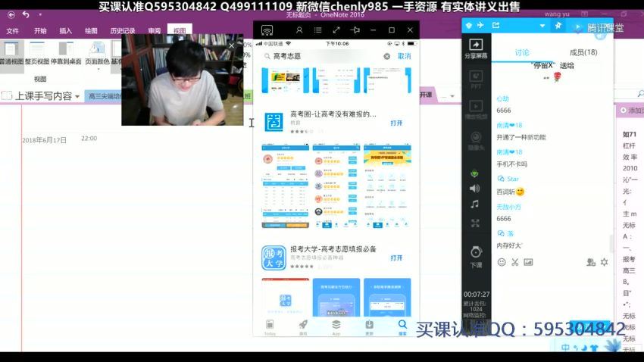This screenshot has width=644, height=362.
Task: Switch to the 绘图 ribbon tab
Action: click(91, 31)
